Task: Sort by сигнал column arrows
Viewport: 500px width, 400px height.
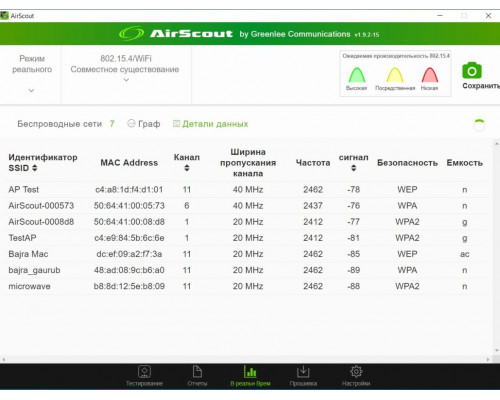Action: click(354, 168)
